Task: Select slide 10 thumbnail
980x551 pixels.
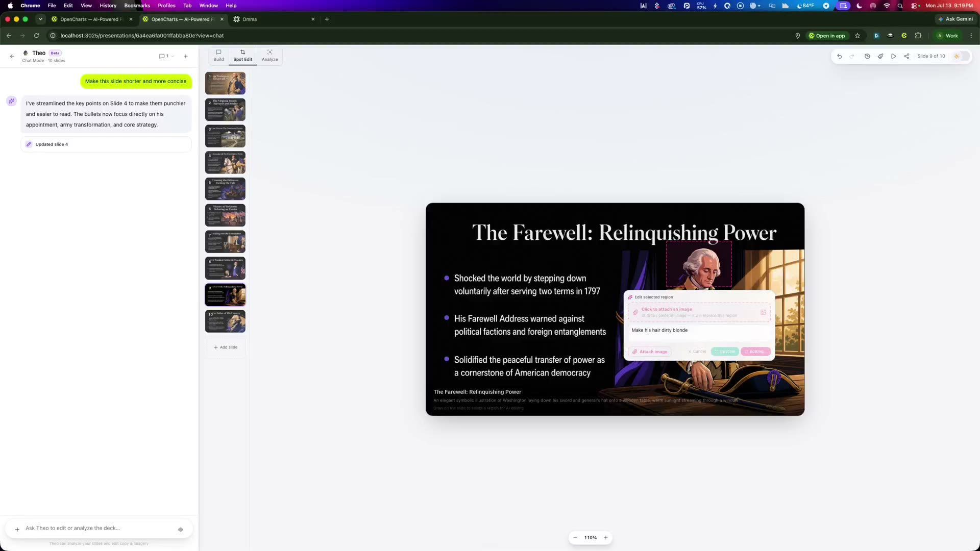Action: click(225, 321)
